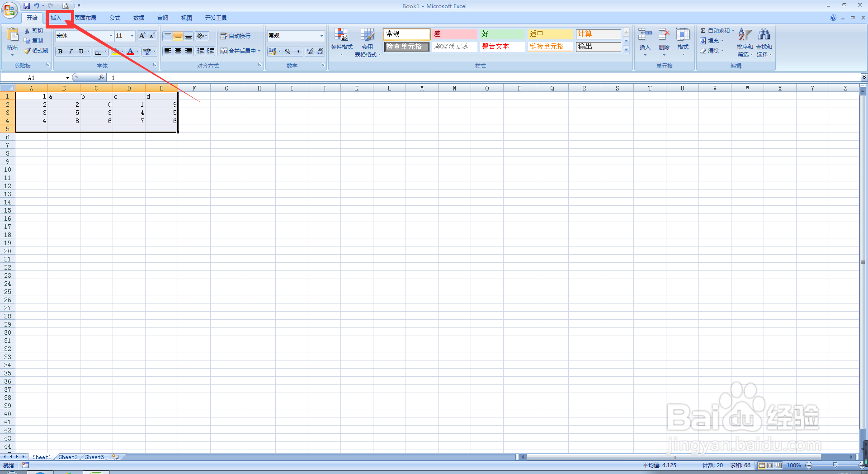This screenshot has width=868, height=474.
Task: Open Find and Select (查找和选择)
Action: [x=764, y=42]
